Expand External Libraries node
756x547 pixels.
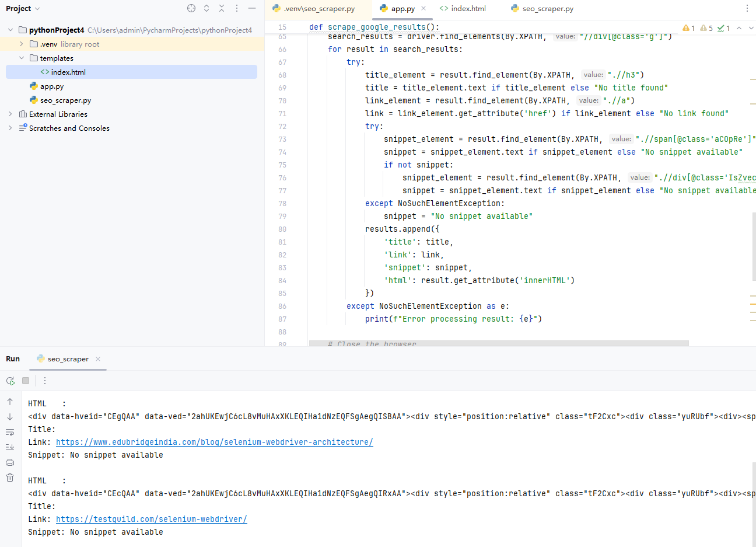pos(10,114)
